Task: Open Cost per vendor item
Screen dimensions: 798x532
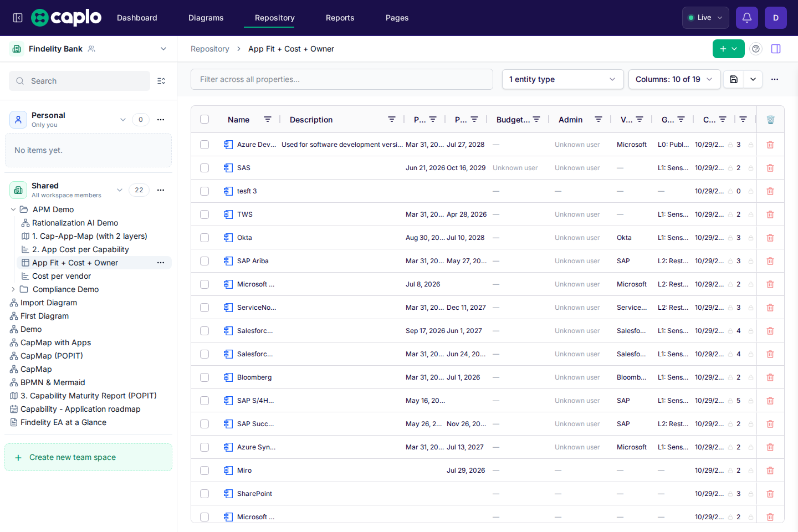Action: coord(62,276)
